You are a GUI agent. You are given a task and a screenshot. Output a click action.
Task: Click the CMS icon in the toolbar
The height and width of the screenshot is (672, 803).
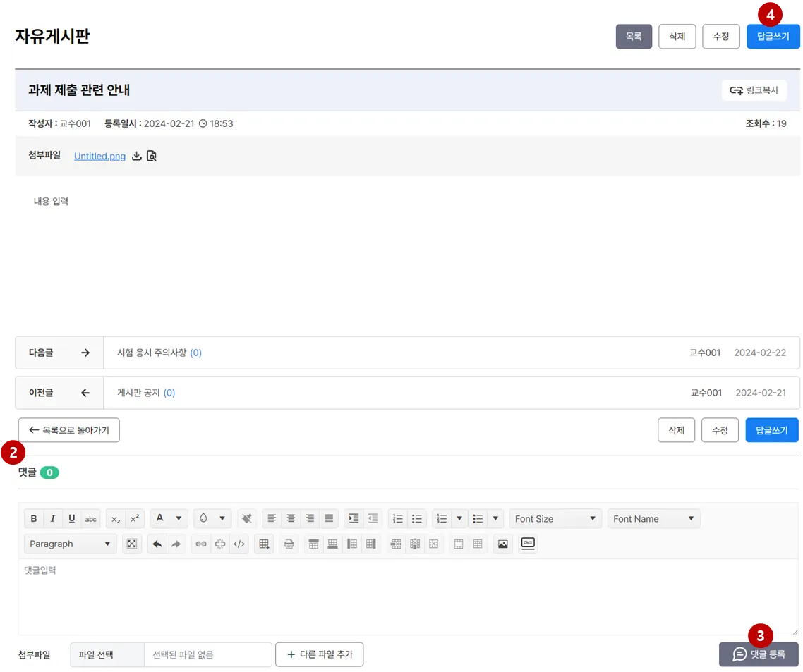(x=528, y=544)
